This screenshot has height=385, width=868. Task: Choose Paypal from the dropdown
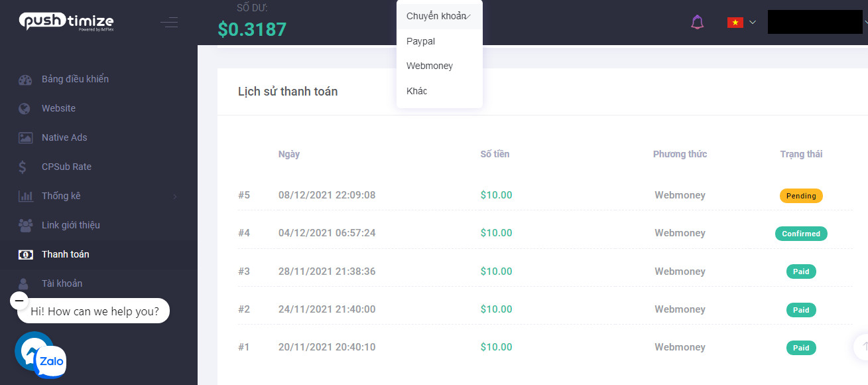click(x=439, y=41)
